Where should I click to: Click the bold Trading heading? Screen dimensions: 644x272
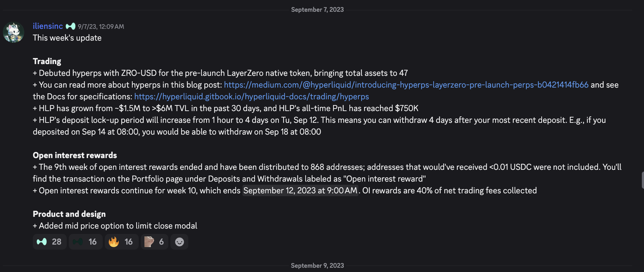47,61
